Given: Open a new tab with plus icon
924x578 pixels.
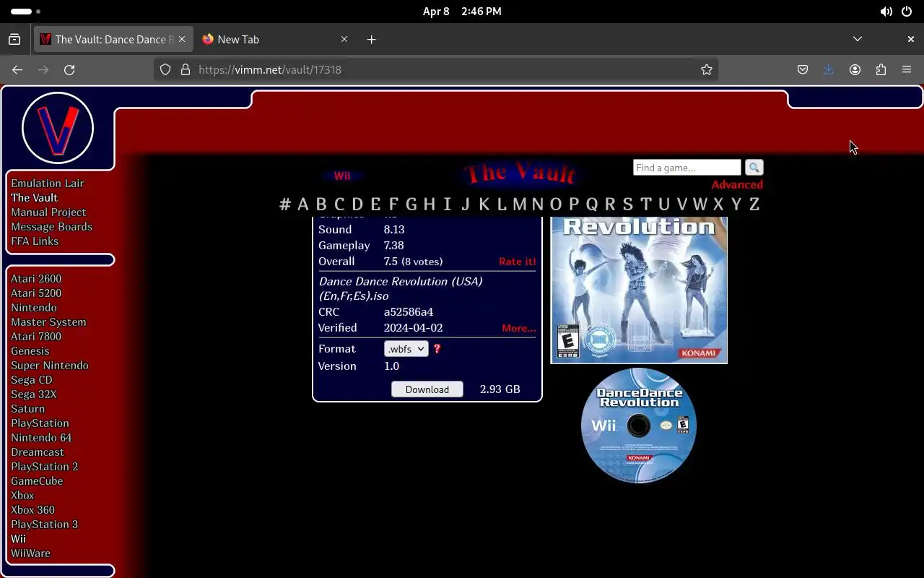Looking at the screenshot, I should [371, 39].
